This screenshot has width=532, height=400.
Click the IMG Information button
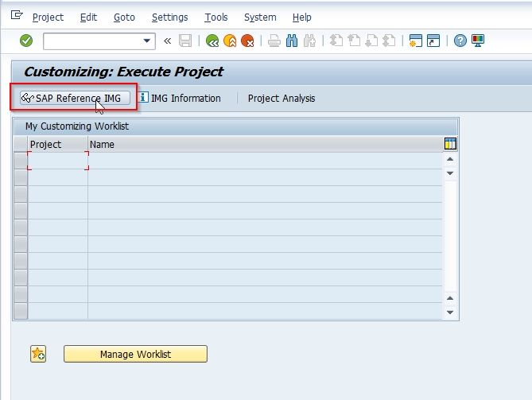point(181,98)
